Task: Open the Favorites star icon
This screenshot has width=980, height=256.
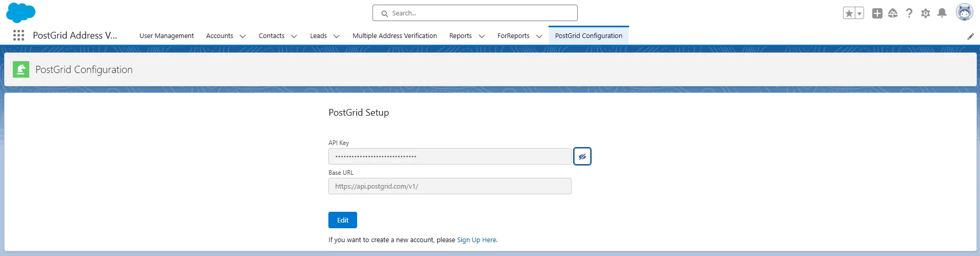Action: [x=849, y=13]
